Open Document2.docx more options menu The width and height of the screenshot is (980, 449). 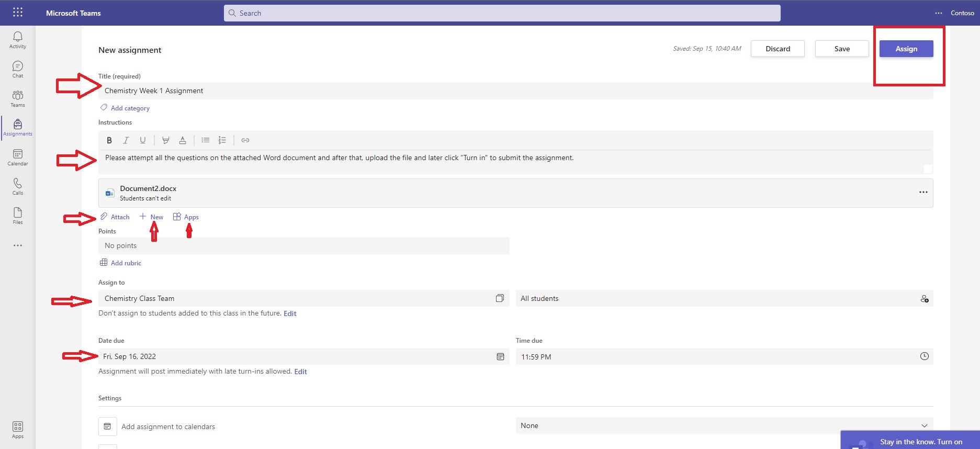pyautogui.click(x=923, y=192)
